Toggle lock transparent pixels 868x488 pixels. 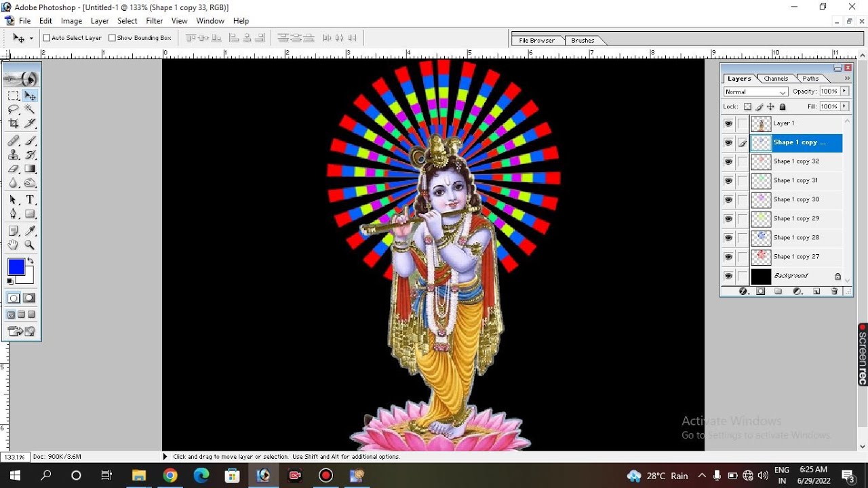click(747, 106)
